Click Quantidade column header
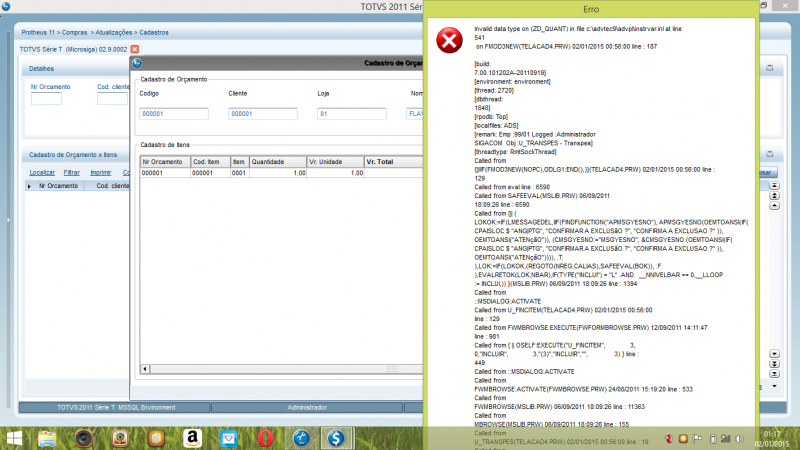 tap(278, 162)
